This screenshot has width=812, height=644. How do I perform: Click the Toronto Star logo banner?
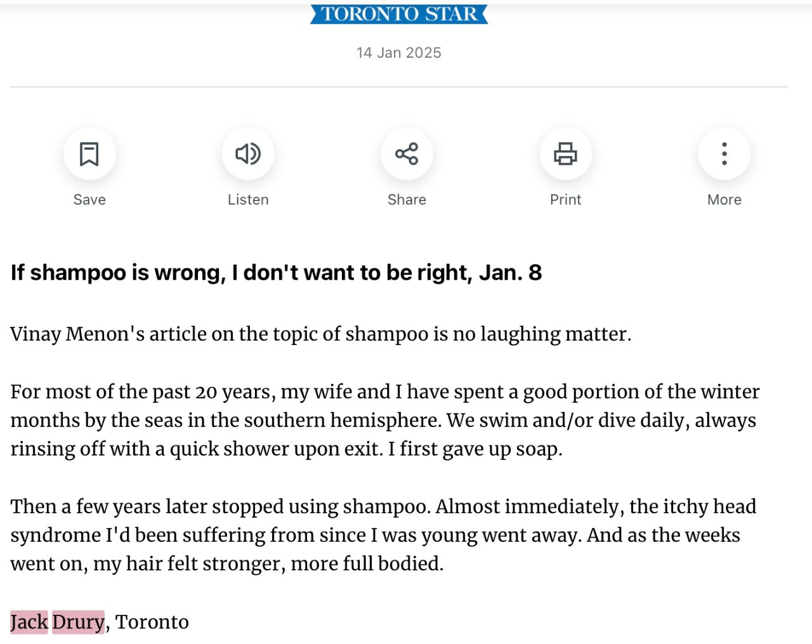tap(399, 14)
